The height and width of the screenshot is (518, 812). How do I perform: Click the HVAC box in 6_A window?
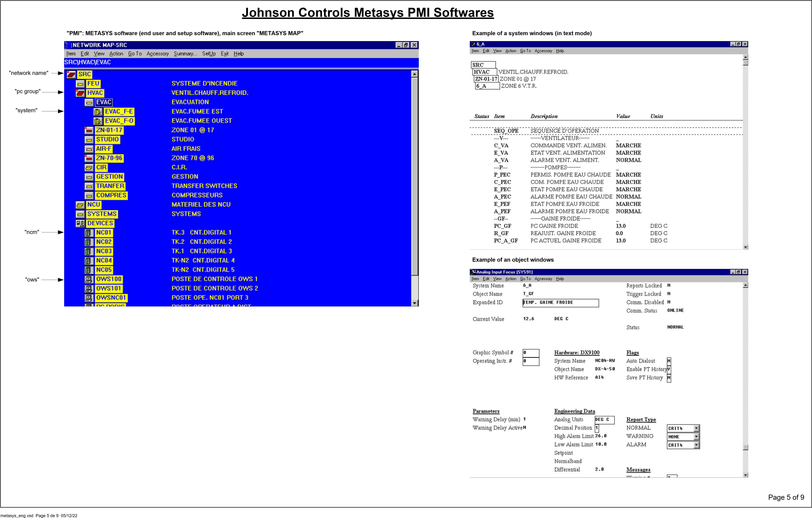tap(485, 72)
